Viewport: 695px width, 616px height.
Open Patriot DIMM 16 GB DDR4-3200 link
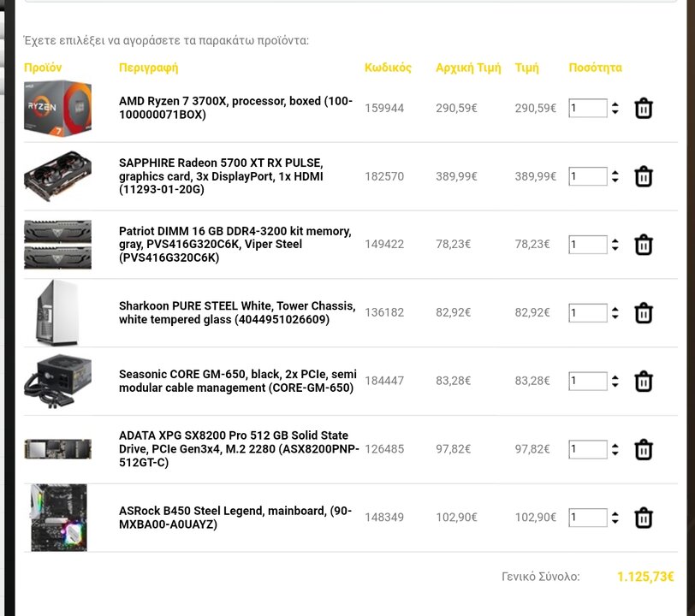(235, 244)
